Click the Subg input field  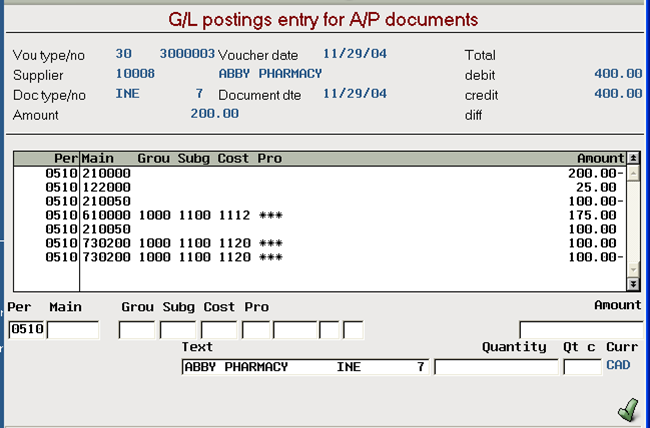tap(178, 330)
